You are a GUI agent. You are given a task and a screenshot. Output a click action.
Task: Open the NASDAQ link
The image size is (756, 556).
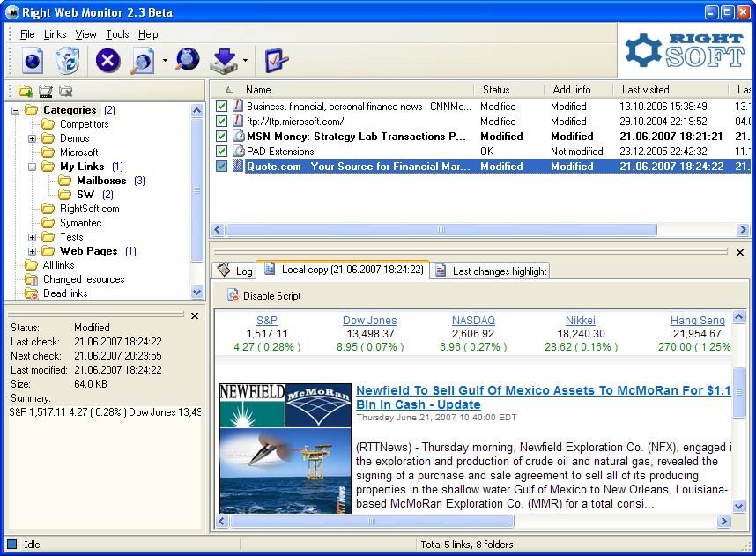tap(473, 320)
